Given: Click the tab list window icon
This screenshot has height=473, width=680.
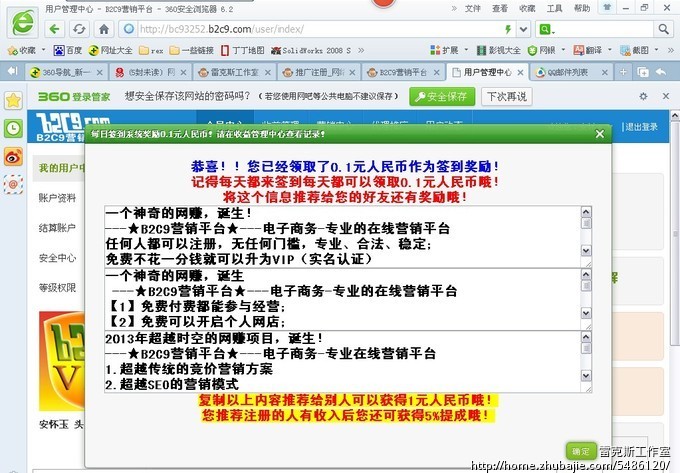Looking at the screenshot, I should point(643,72).
